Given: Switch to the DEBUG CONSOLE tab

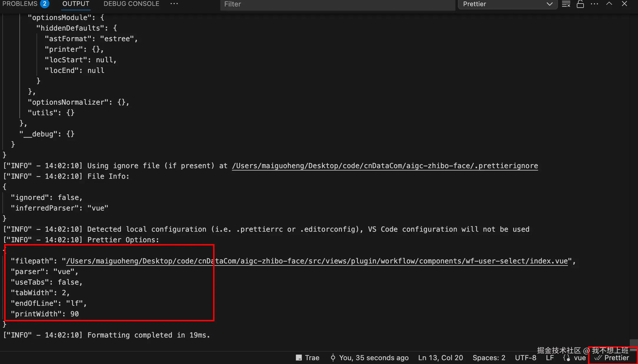Looking at the screenshot, I should click(x=131, y=4).
